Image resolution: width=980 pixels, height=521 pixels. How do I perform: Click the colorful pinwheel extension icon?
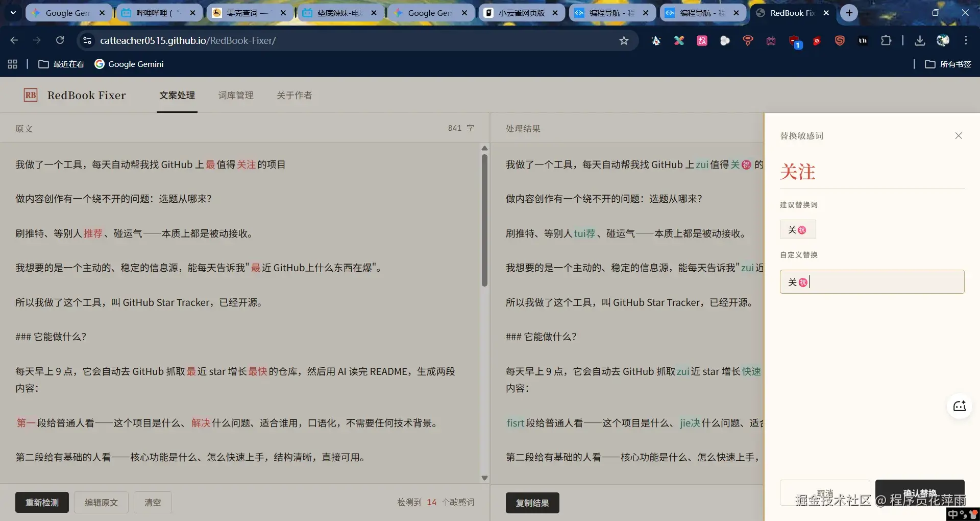(x=679, y=40)
